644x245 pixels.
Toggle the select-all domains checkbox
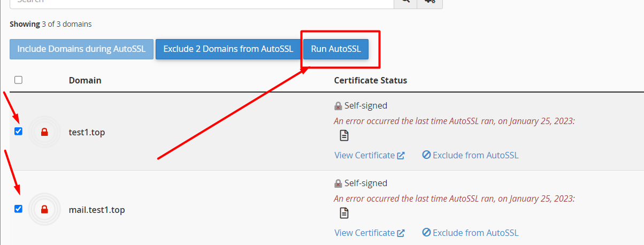[x=19, y=80]
